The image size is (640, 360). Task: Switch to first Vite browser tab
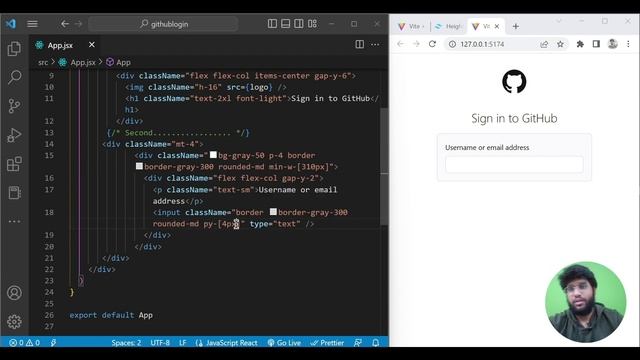tap(411, 26)
